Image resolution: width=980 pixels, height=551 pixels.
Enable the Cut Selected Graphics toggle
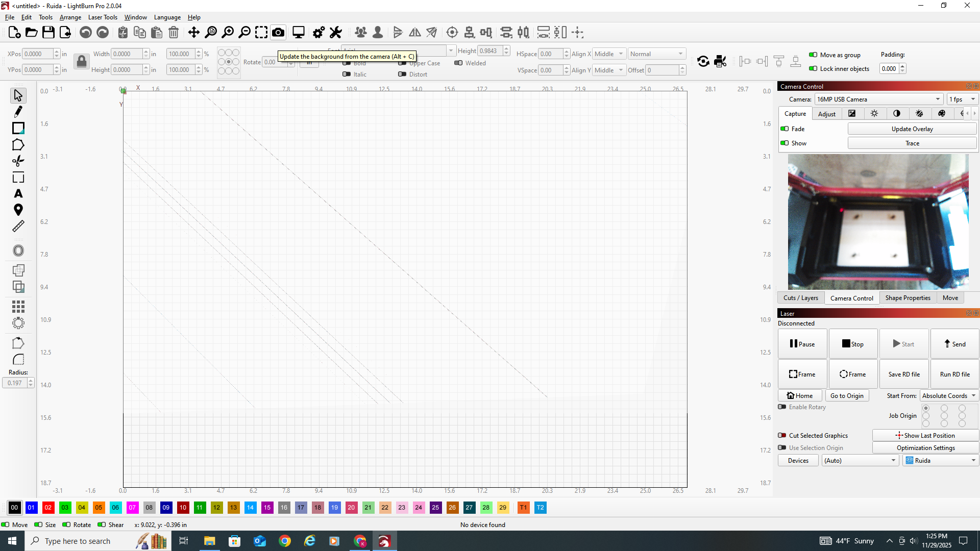pos(782,436)
